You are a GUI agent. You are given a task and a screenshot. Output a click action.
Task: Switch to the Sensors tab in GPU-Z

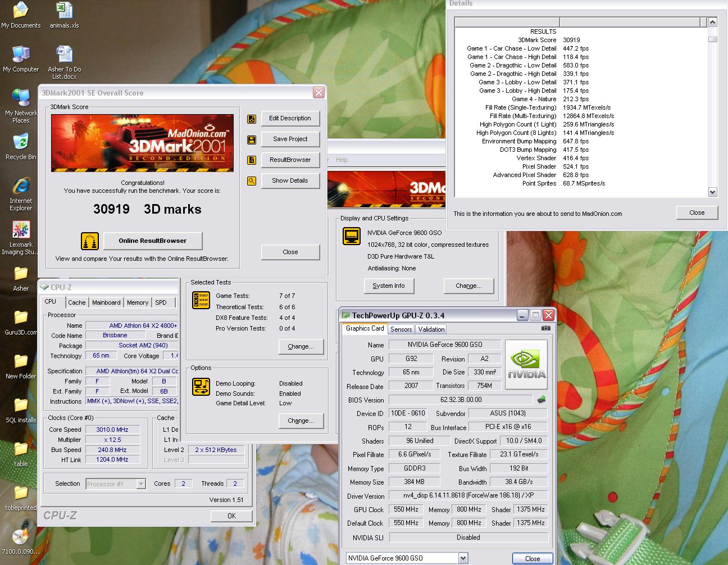401,329
